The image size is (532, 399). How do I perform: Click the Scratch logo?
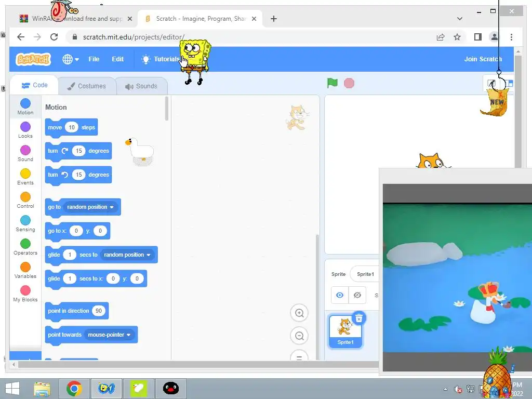[33, 59]
